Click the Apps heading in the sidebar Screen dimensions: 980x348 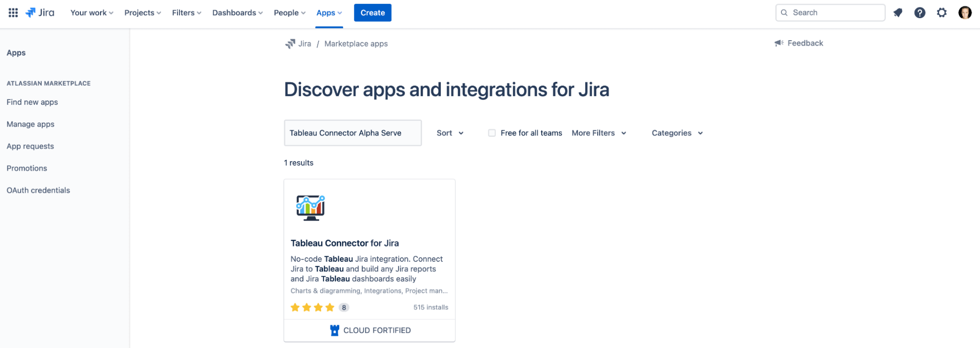tap(16, 53)
